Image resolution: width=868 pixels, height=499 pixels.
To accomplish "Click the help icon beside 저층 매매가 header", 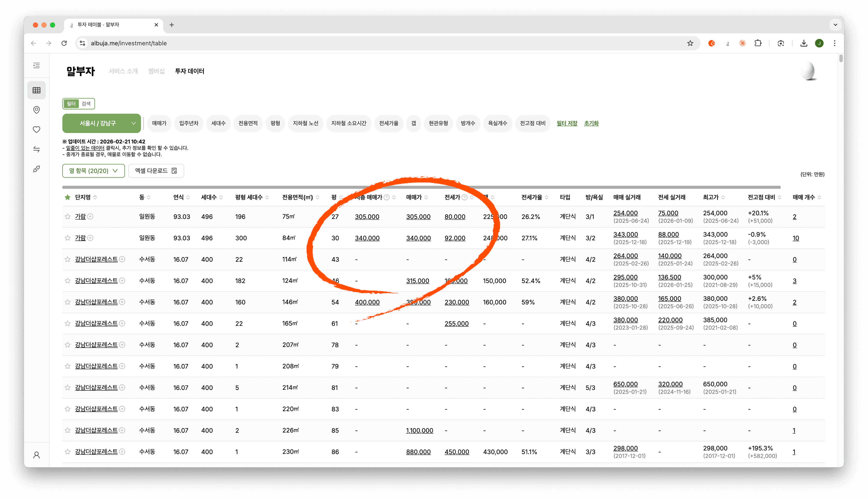I will (x=387, y=197).
